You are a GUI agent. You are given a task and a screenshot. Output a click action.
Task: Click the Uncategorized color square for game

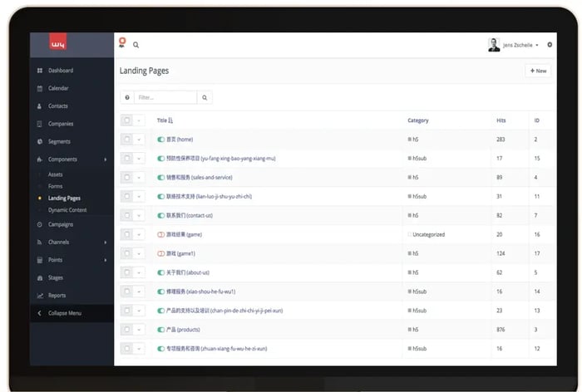click(409, 234)
